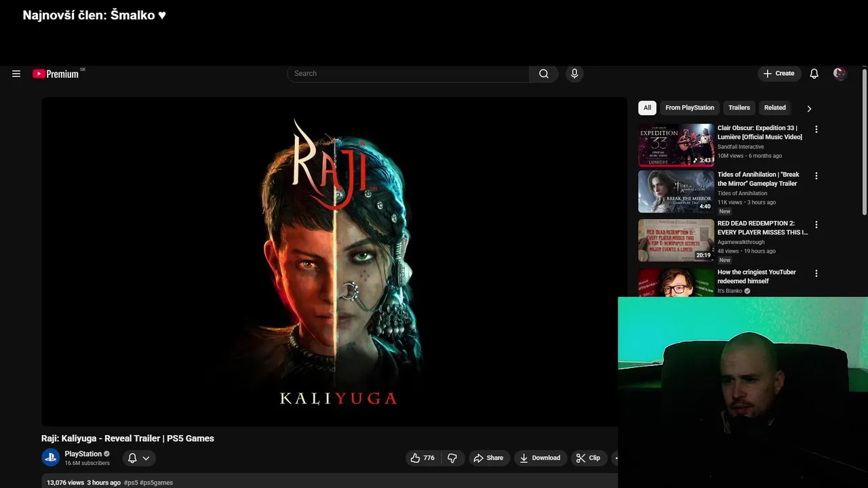The width and height of the screenshot is (868, 488).
Task: Click the Raji Kaliyuga video player
Action: point(334,262)
